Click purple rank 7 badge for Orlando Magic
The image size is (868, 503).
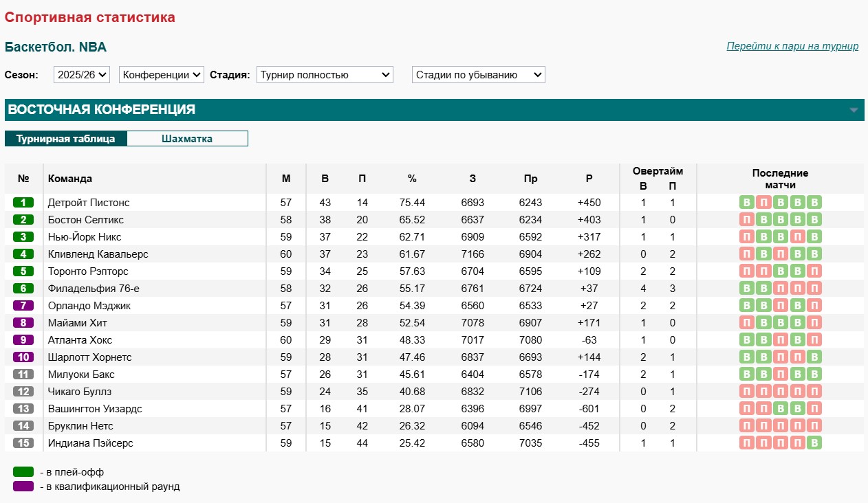point(23,306)
